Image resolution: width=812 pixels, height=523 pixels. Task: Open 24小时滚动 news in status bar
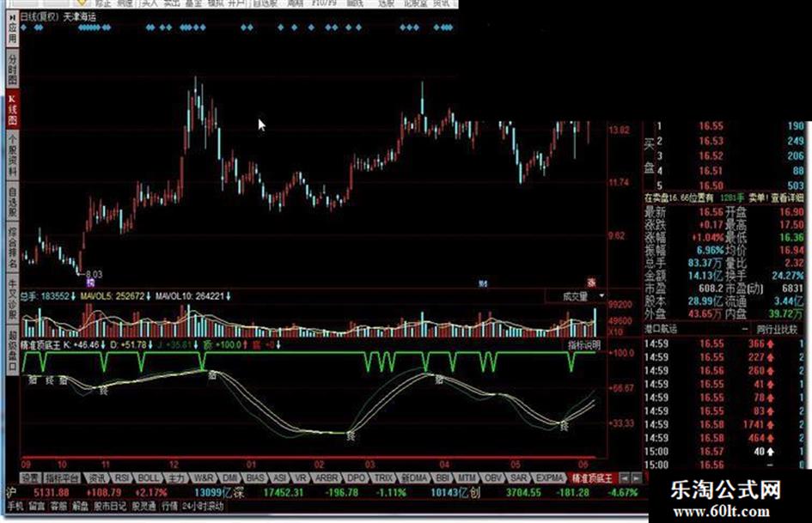[x=203, y=506]
